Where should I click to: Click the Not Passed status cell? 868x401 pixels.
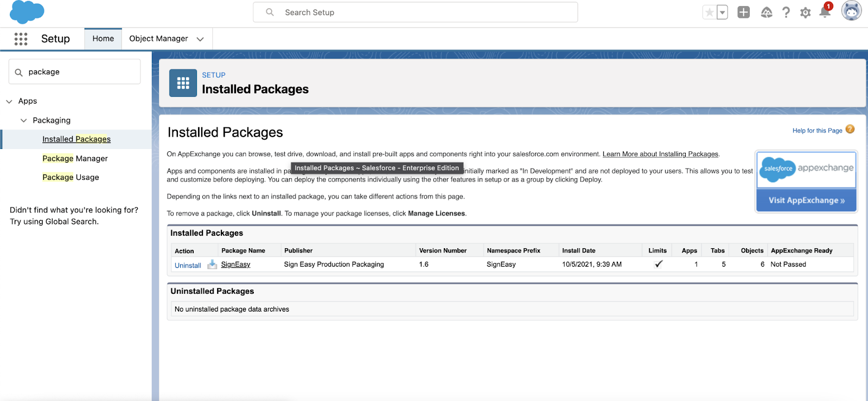tap(788, 264)
